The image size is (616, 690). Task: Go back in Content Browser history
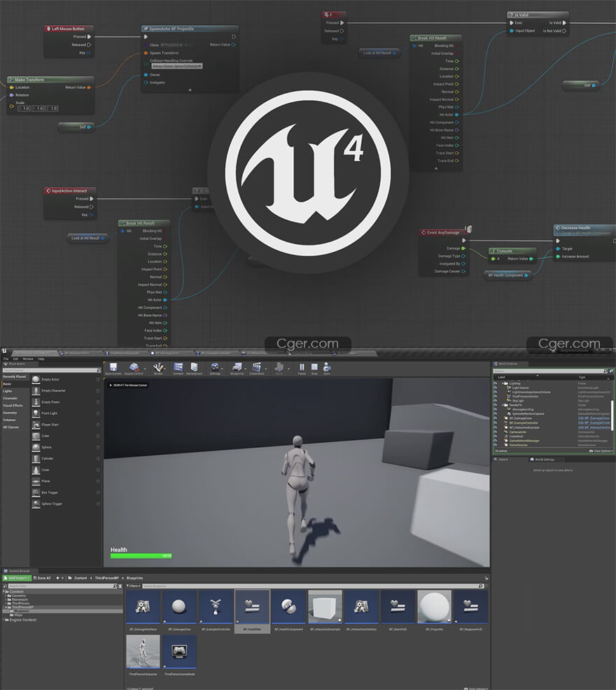[x=57, y=578]
